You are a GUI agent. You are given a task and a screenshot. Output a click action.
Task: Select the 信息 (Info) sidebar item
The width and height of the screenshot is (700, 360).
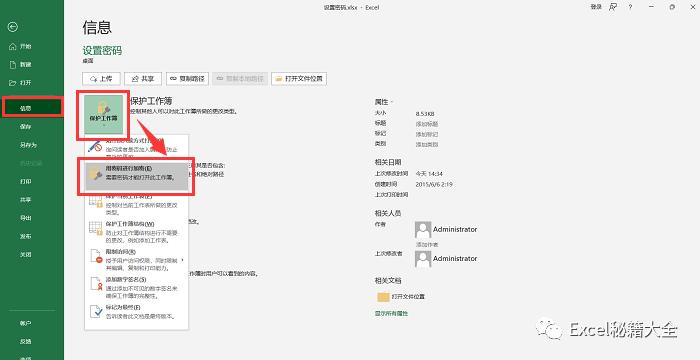[32, 108]
